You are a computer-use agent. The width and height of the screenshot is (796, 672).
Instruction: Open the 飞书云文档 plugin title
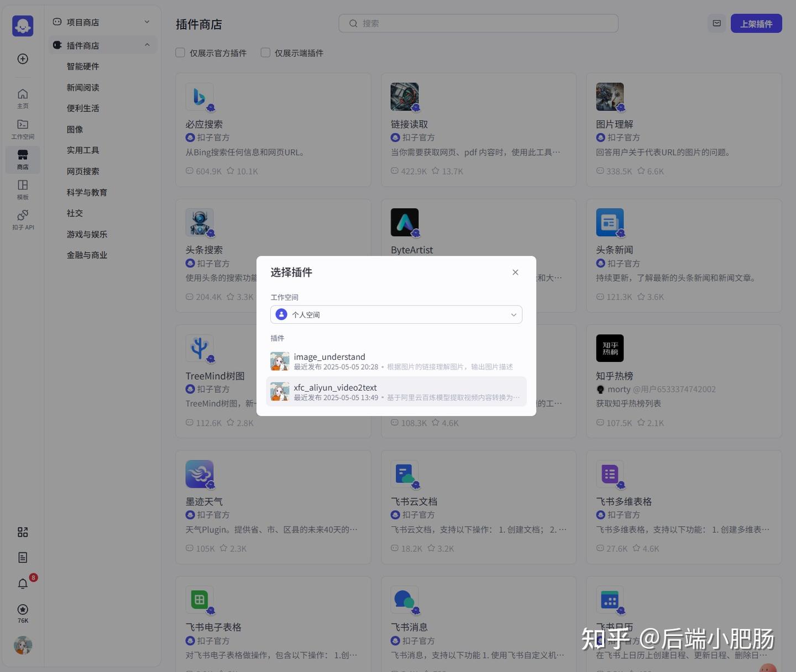(413, 501)
